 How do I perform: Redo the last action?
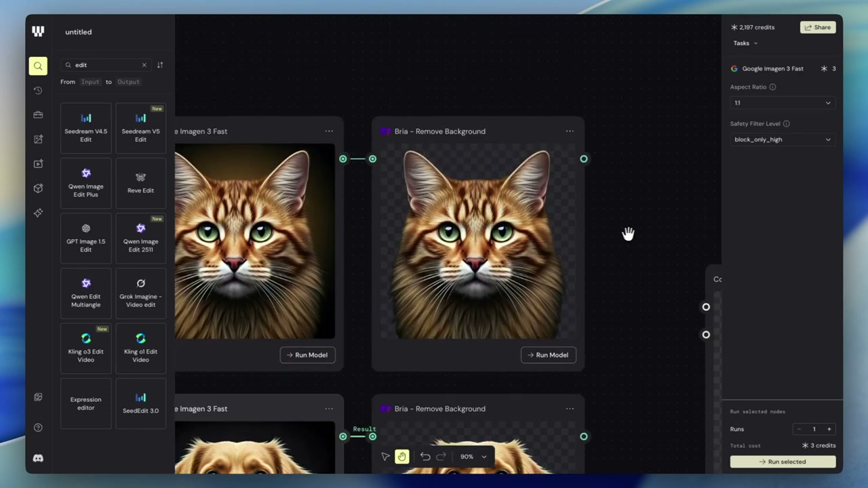tap(441, 457)
